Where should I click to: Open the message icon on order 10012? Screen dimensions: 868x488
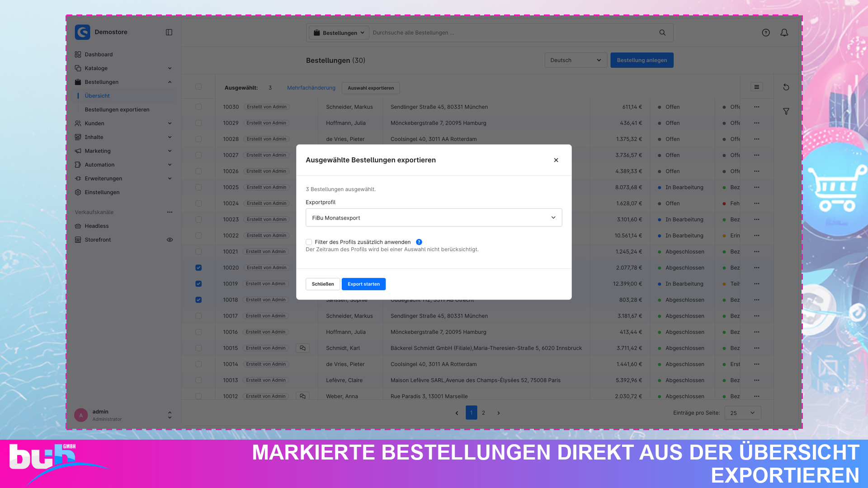click(302, 396)
